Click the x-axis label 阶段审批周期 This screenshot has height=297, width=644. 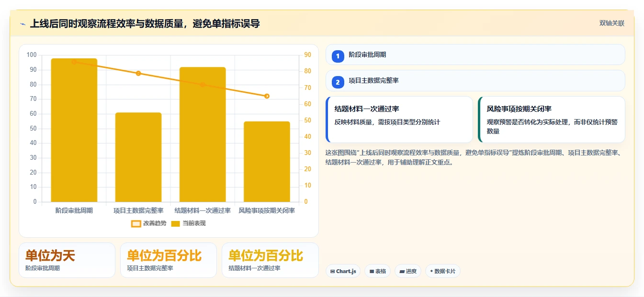click(74, 210)
